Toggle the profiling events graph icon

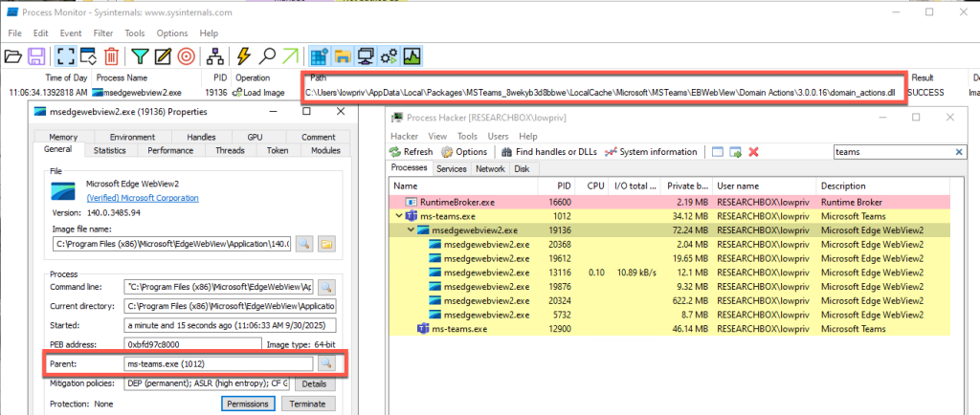pyautogui.click(x=412, y=56)
